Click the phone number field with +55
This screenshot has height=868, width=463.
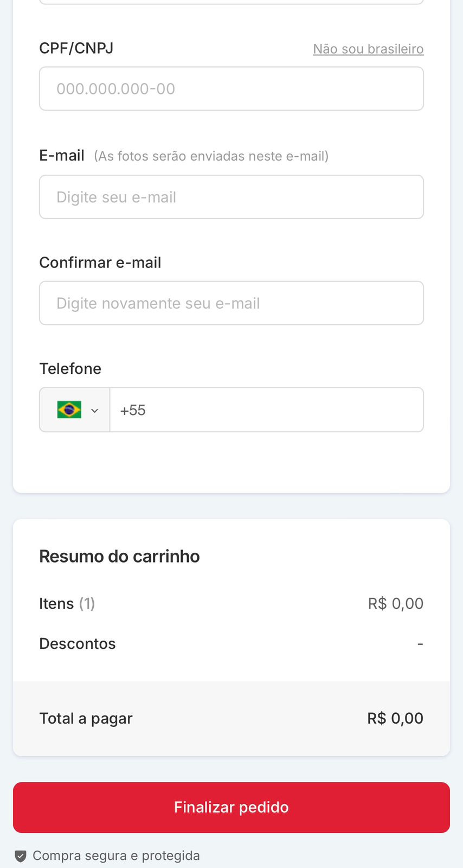[x=266, y=410]
